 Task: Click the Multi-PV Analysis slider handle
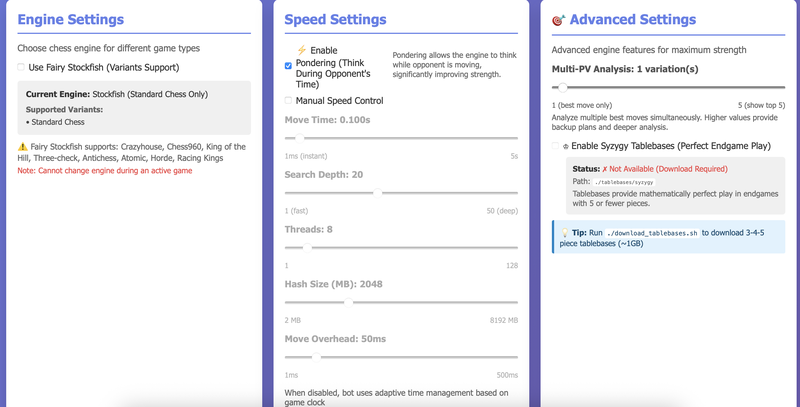point(568,88)
